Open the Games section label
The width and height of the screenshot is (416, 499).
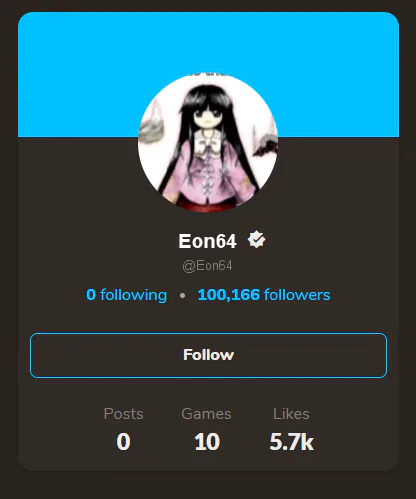pyautogui.click(x=206, y=414)
